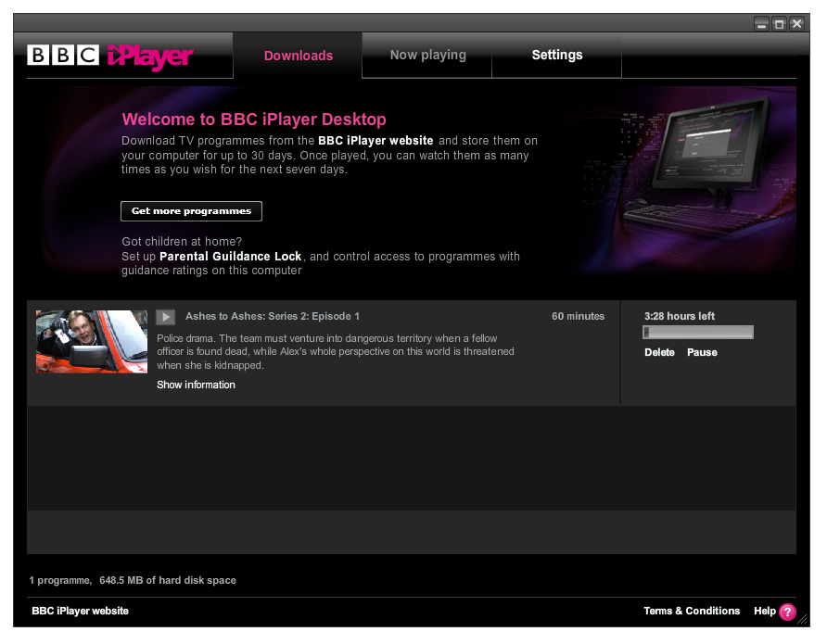Click the 648.5 MB disk space status
827x644 pixels.
[168, 580]
